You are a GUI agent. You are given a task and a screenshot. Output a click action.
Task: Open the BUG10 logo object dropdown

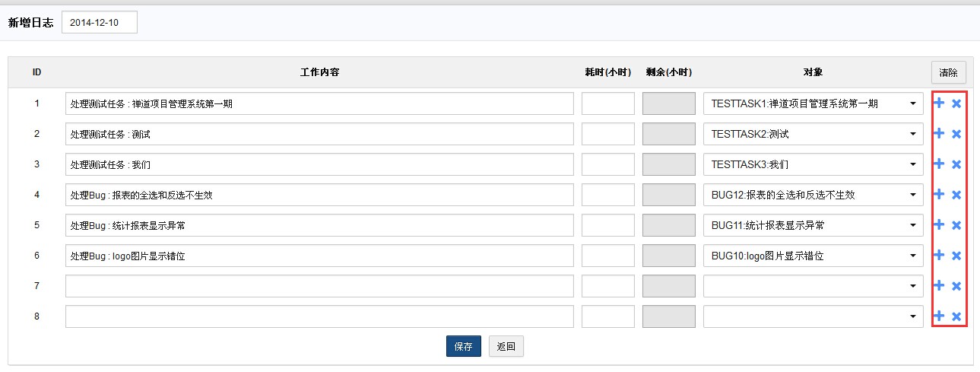[x=813, y=256]
